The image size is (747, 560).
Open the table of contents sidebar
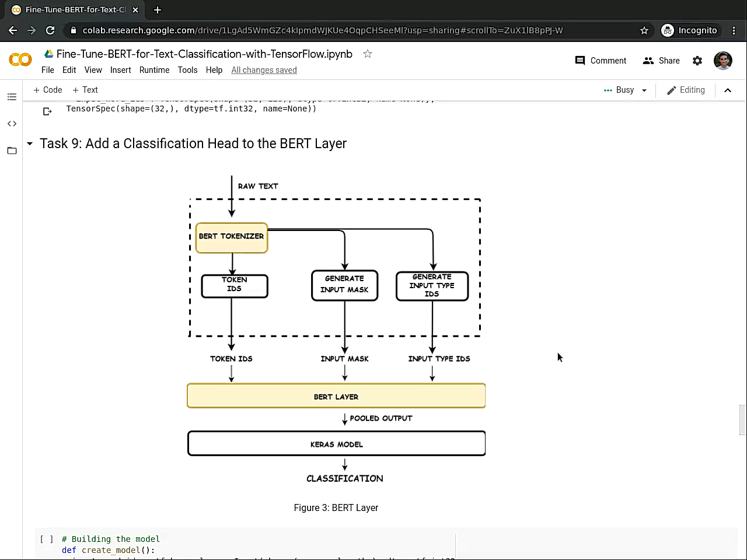tap(12, 97)
